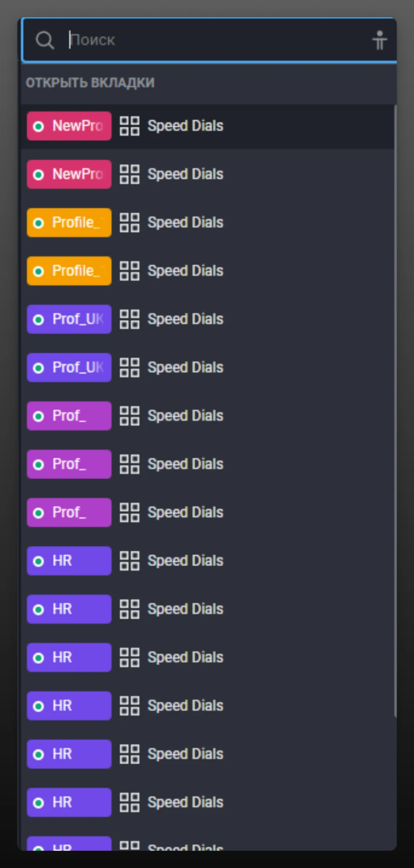Image resolution: width=414 pixels, height=868 pixels.
Task: Click grid icon beside second HR badge
Action: point(129,609)
